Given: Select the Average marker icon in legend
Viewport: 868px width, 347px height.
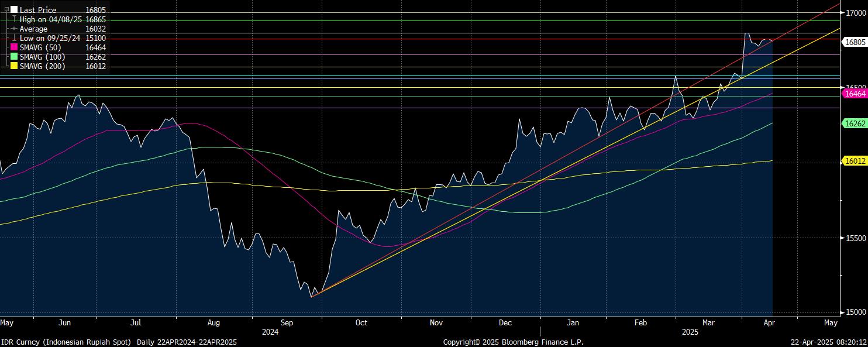Looking at the screenshot, I should pyautogui.click(x=14, y=29).
